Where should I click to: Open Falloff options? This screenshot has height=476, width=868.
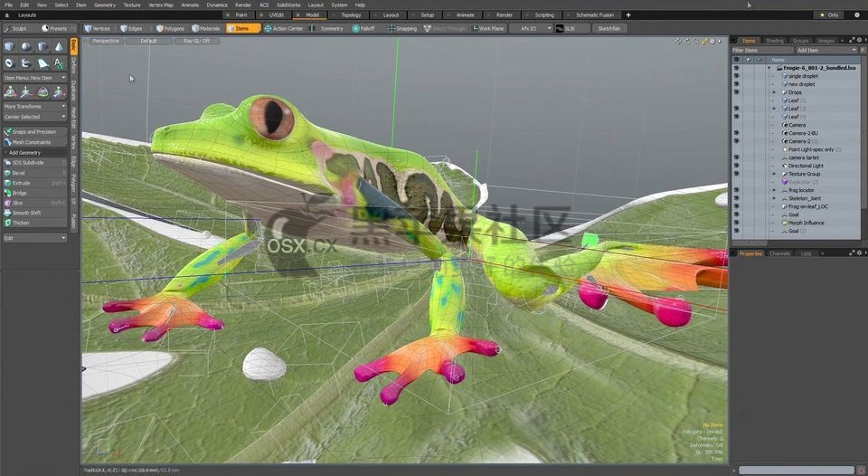click(364, 28)
